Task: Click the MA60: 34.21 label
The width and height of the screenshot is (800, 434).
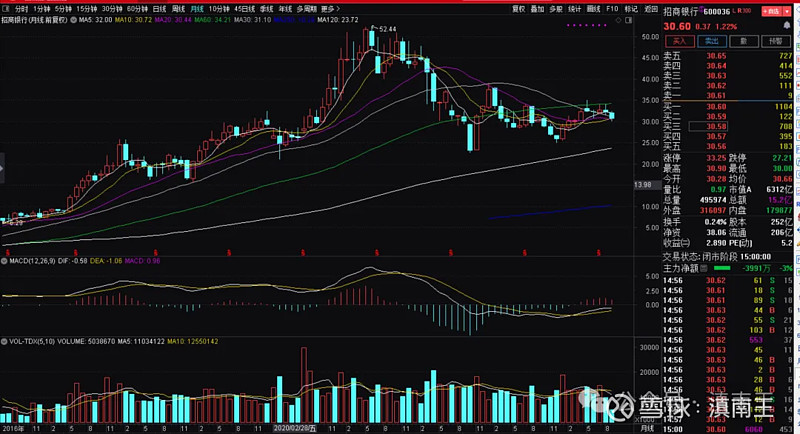Action: [x=213, y=20]
